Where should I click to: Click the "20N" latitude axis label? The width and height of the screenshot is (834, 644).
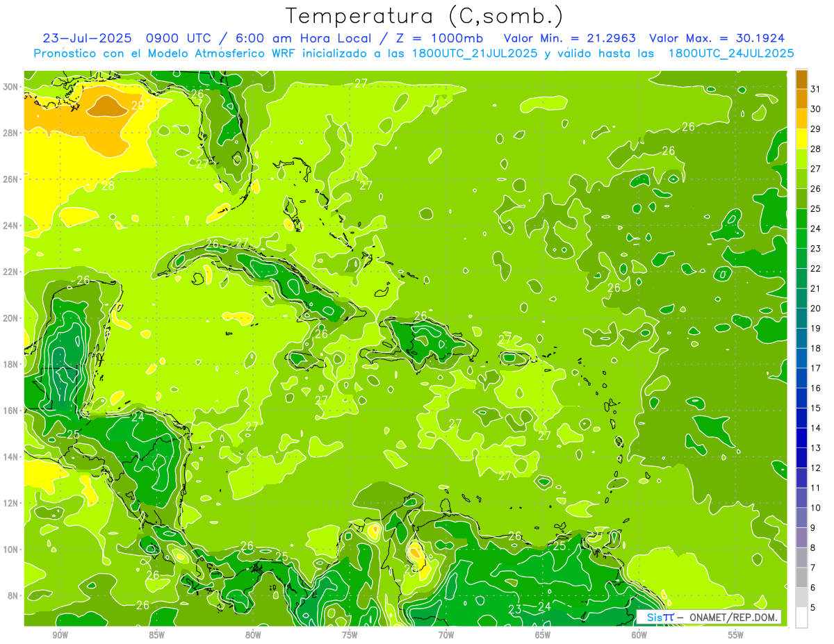(11, 318)
